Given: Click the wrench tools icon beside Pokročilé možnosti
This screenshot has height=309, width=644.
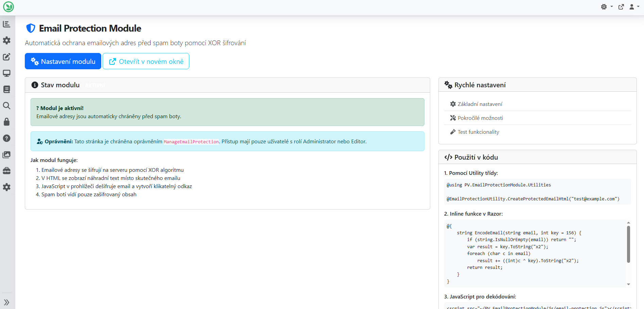Looking at the screenshot, I should coord(453,118).
